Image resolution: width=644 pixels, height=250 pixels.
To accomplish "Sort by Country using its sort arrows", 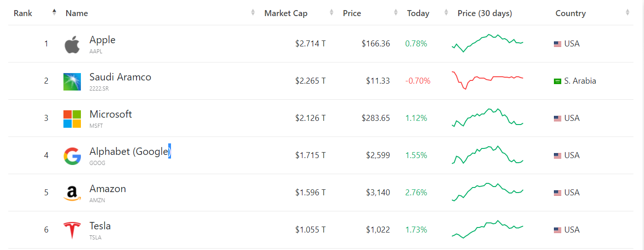I will [627, 12].
